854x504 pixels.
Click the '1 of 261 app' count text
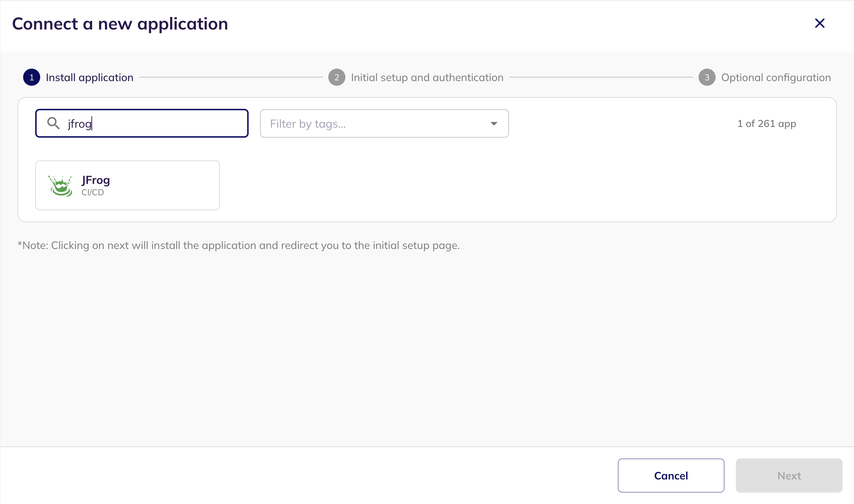[767, 124]
